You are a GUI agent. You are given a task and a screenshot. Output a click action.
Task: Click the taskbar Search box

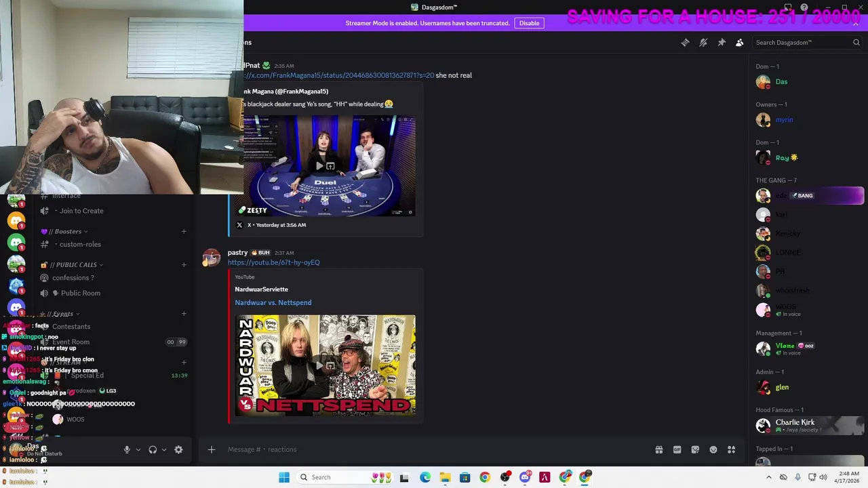(344, 477)
